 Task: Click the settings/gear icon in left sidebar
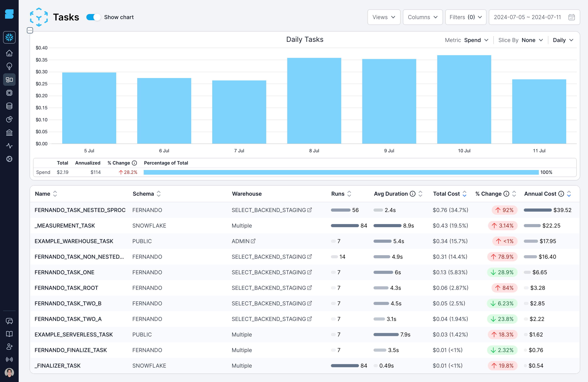coord(9,159)
